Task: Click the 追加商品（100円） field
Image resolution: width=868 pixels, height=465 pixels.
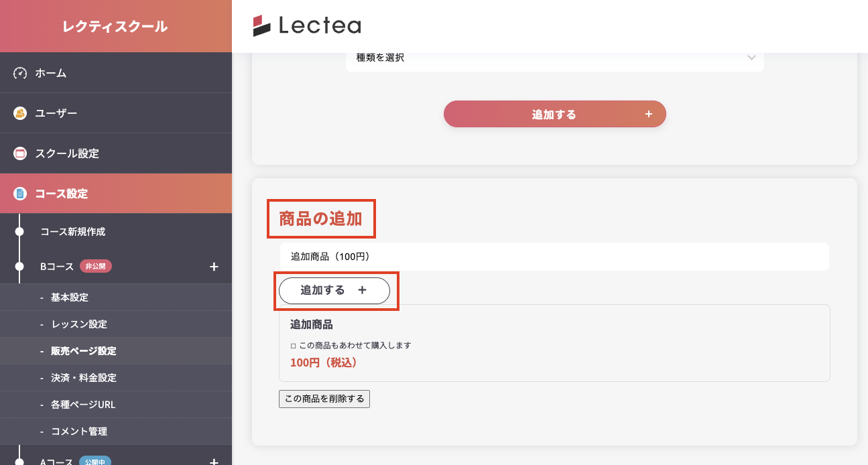Action: [554, 257]
